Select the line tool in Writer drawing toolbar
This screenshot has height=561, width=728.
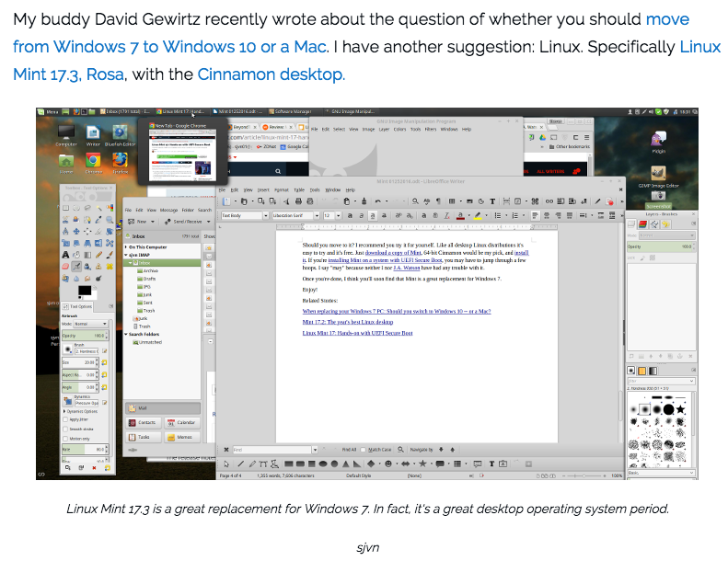[x=240, y=464]
